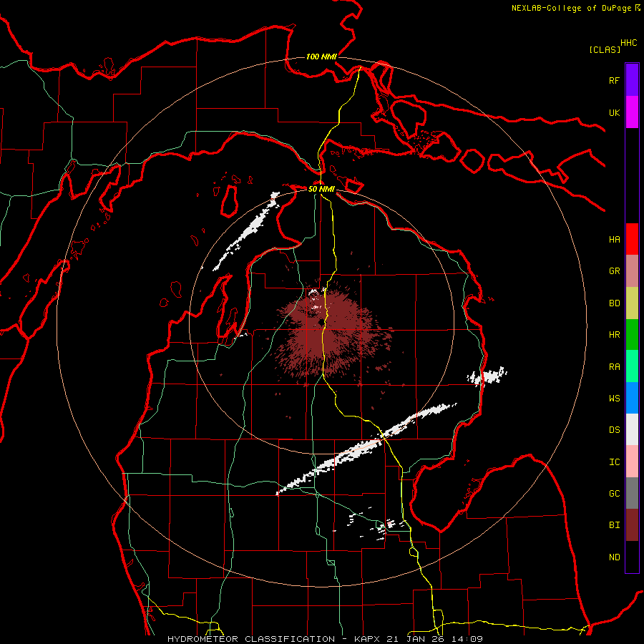Click the white echo patch on the Lake Huron shore
The height and width of the screenshot is (644, 644).
tap(487, 376)
